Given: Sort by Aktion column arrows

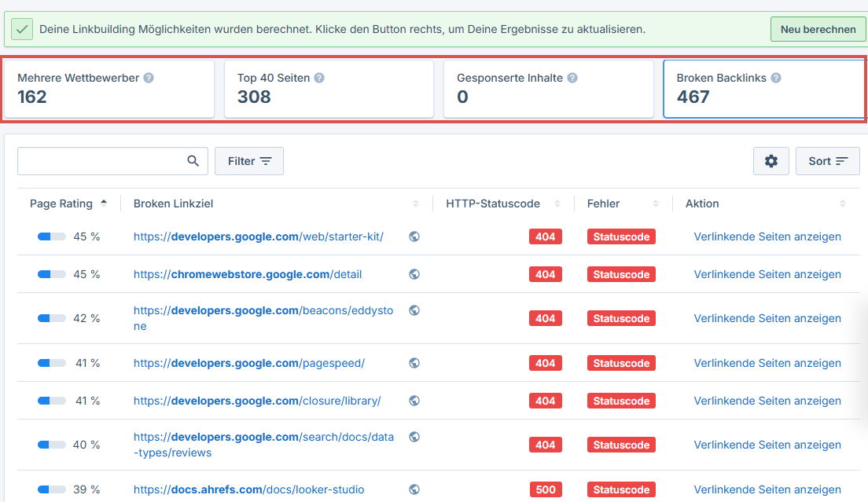Looking at the screenshot, I should 843,203.
